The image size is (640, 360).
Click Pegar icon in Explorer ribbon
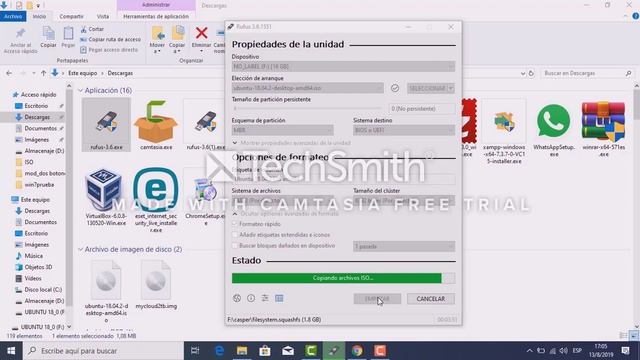pos(68,33)
